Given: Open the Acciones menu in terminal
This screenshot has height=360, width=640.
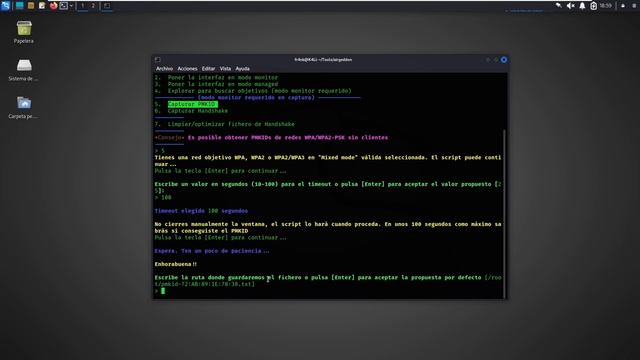Looking at the screenshot, I should [x=187, y=69].
